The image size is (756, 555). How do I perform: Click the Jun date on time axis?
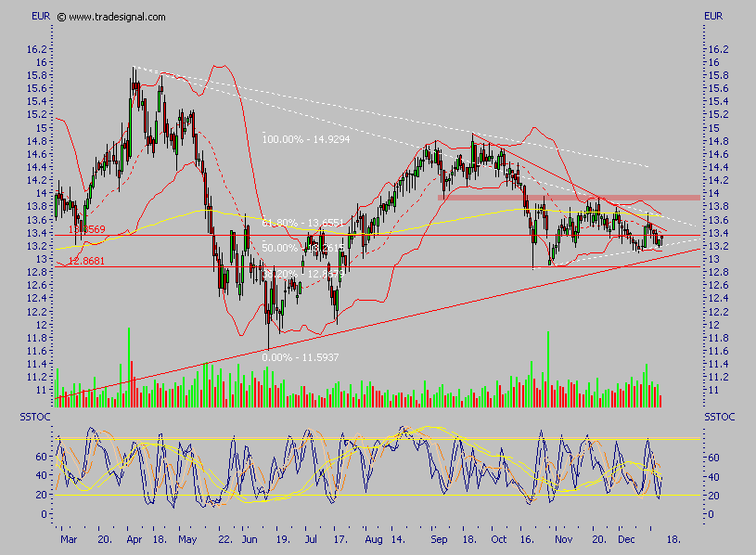pos(247,537)
